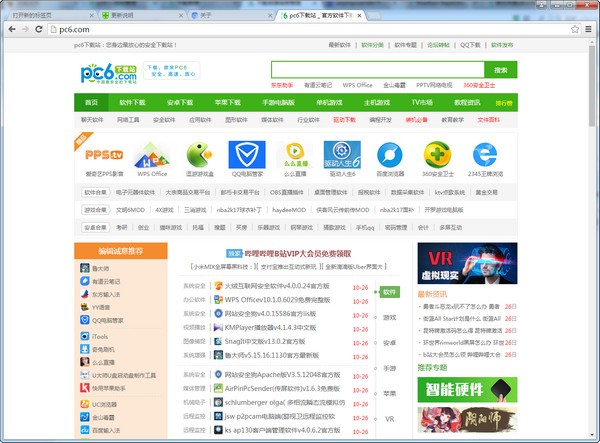
Task: Open the WPS Office featured icon
Action: pos(152,155)
